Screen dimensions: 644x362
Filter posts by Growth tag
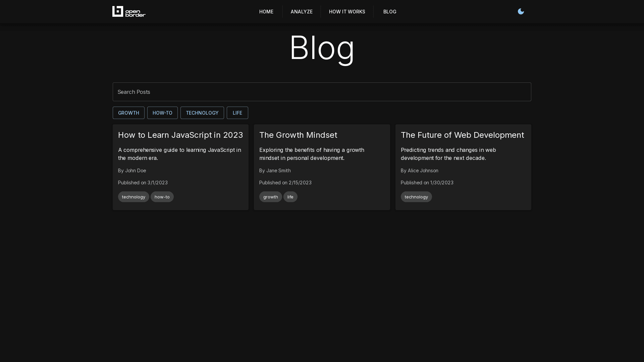coord(128,113)
